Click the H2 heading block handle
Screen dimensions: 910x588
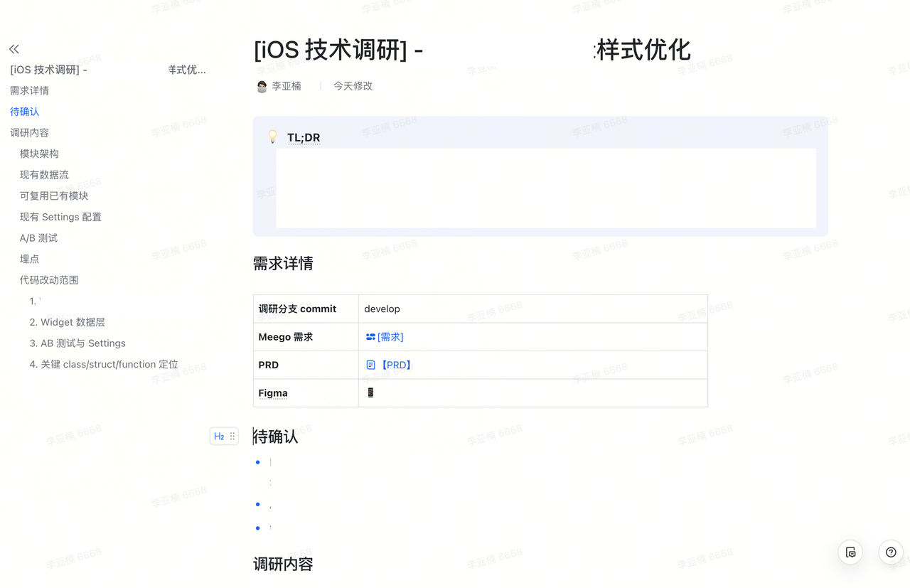[219, 437]
